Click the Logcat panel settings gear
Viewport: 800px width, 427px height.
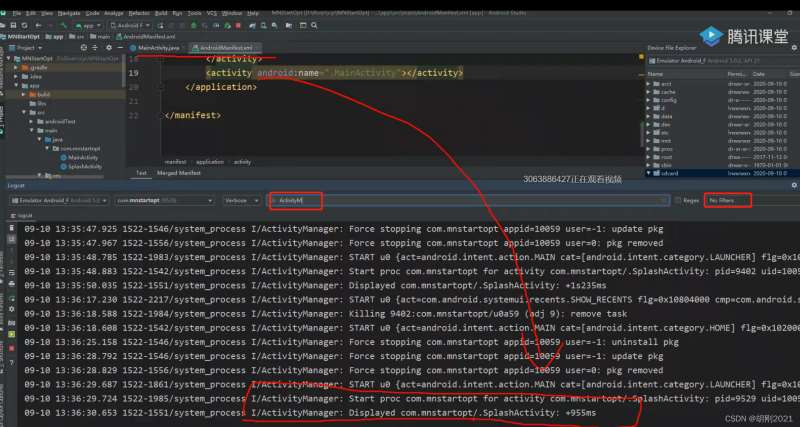point(794,185)
